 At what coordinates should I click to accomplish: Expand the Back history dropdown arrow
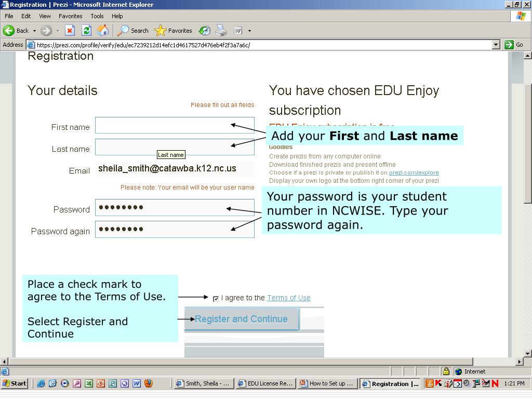pyautogui.click(x=34, y=31)
